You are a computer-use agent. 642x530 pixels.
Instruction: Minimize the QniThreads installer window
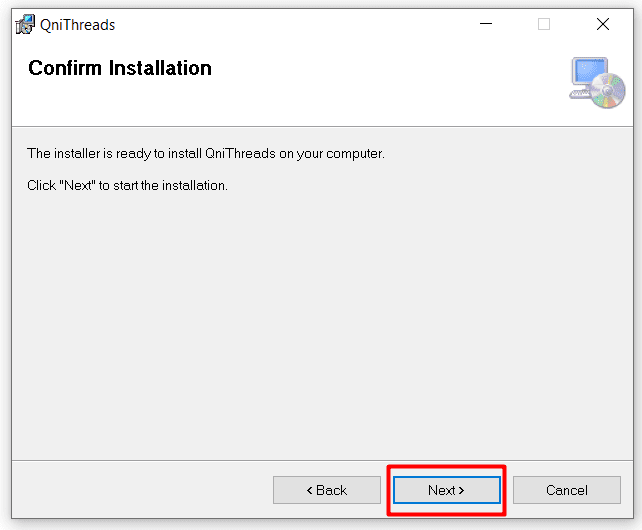486,24
